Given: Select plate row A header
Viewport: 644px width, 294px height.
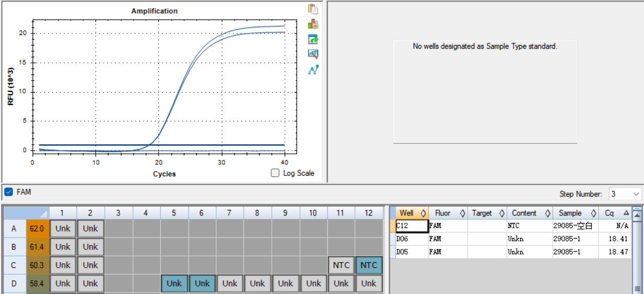Looking at the screenshot, I should pos(15,229).
